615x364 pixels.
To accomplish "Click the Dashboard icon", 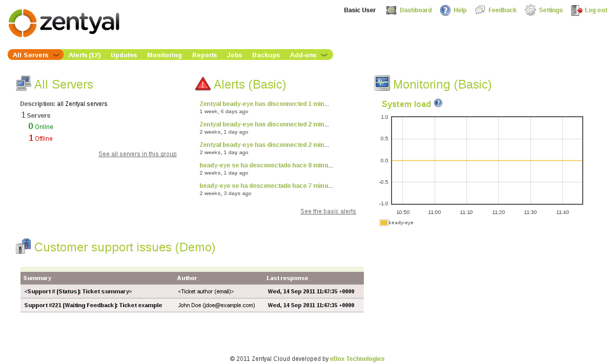I will pos(391,10).
